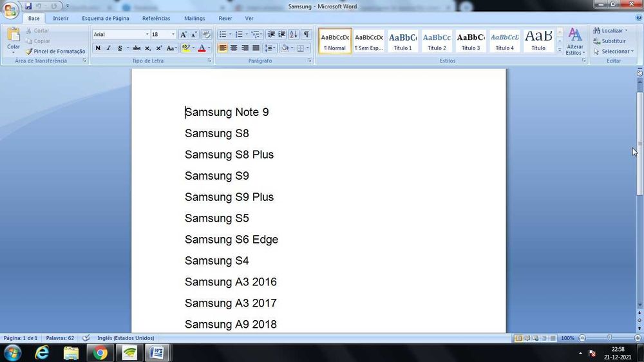Viewport: 644px width, 362px height.
Task: Open the Tipo de Letra dialog launcher
Action: click(x=209, y=61)
